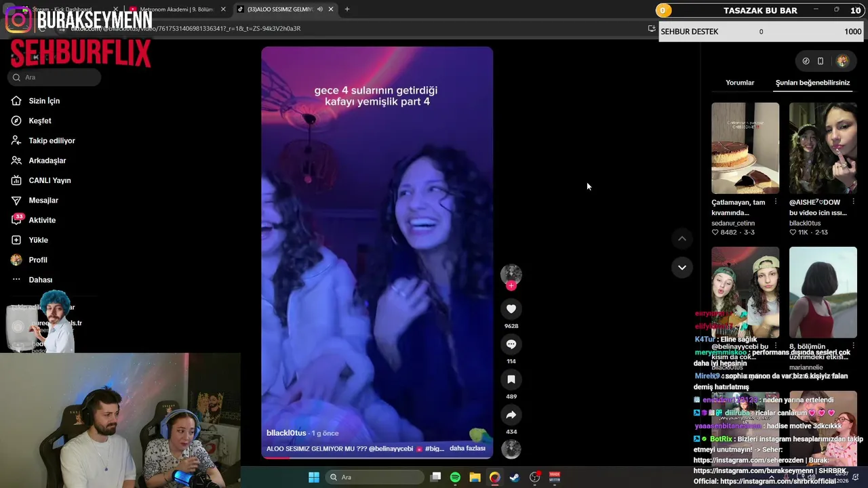Viewport: 868px width, 488px height.
Task: Switch to Şunları beğenebilirsiniz tab
Action: (x=812, y=83)
